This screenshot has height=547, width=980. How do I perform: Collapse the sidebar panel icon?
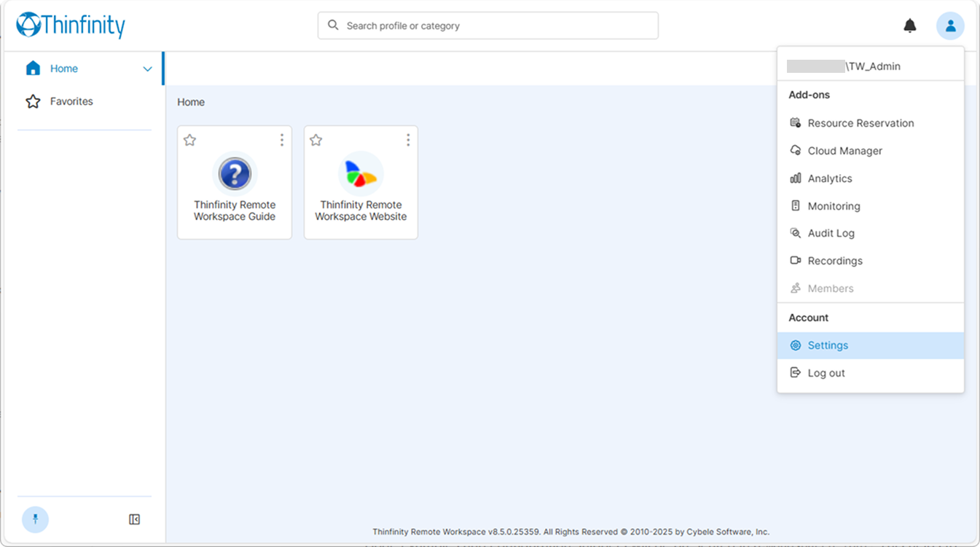[134, 519]
